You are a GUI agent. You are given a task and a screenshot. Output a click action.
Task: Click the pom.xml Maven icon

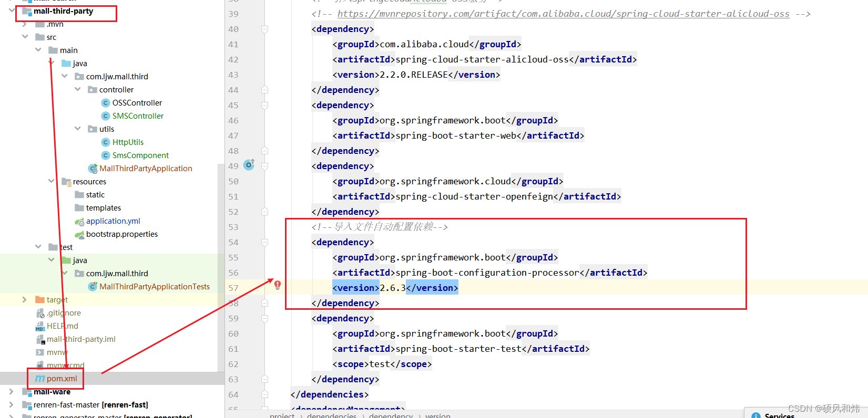[x=40, y=379]
